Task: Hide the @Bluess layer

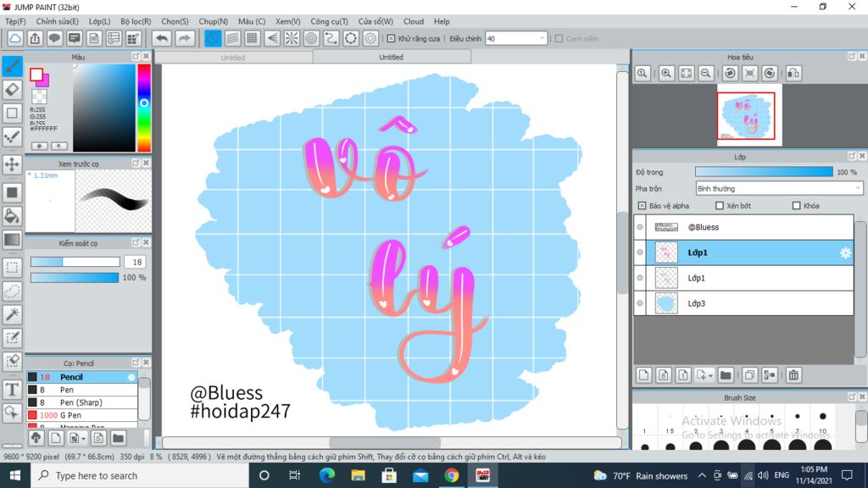Action: pos(640,227)
